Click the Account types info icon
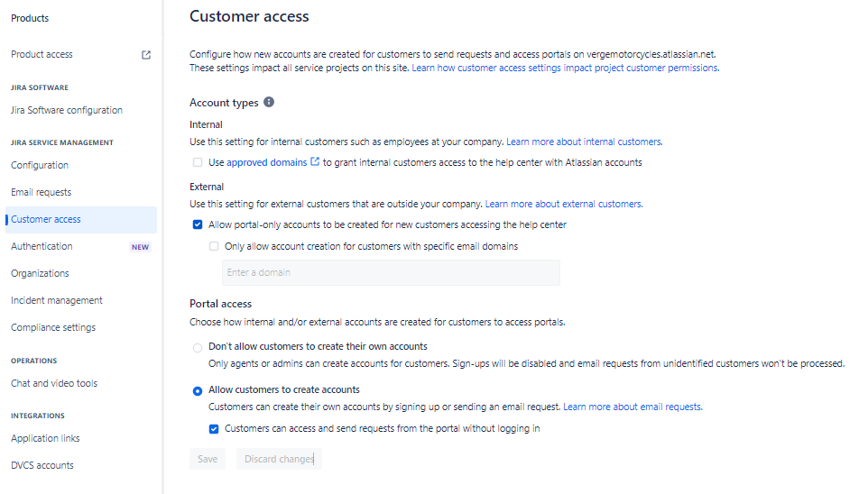The height and width of the screenshot is (494, 868). point(269,103)
